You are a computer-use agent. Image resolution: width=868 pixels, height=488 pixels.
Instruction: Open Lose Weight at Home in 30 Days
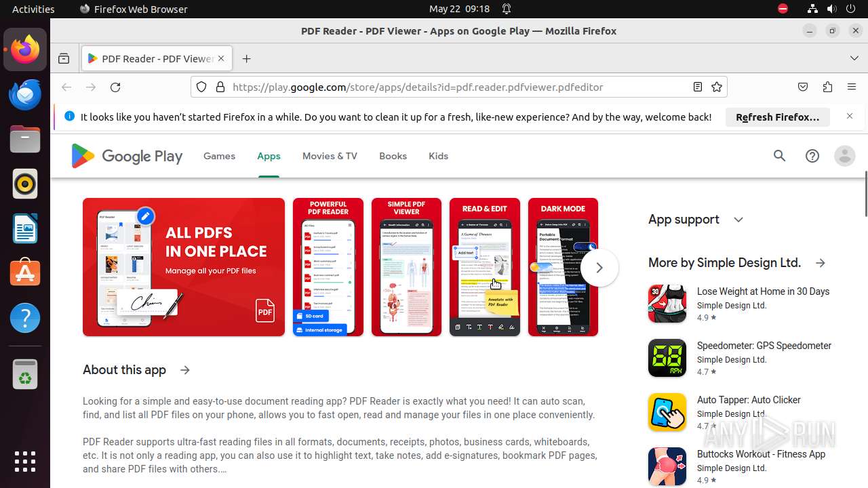(763, 291)
